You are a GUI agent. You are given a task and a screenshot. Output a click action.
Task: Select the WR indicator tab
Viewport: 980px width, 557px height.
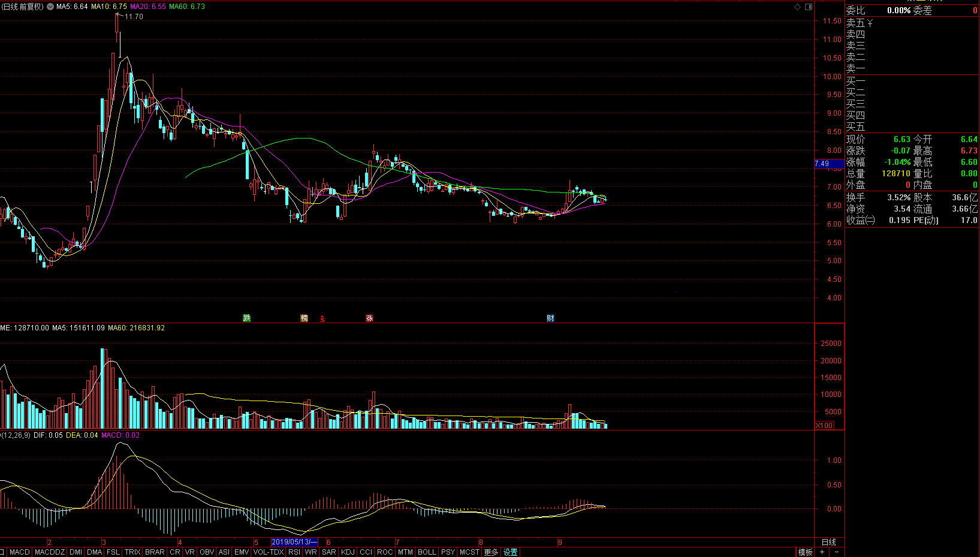pos(310,552)
